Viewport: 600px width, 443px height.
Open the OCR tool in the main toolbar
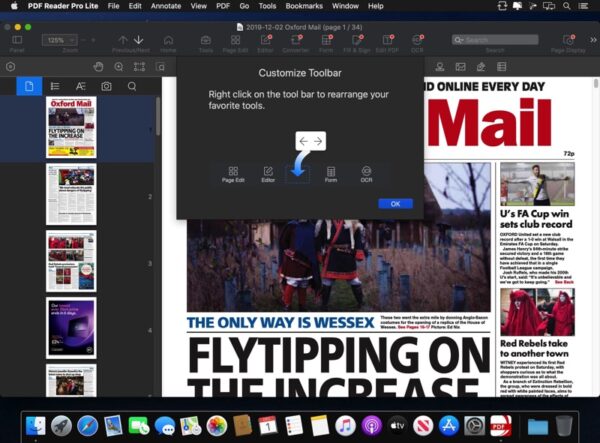click(417, 40)
